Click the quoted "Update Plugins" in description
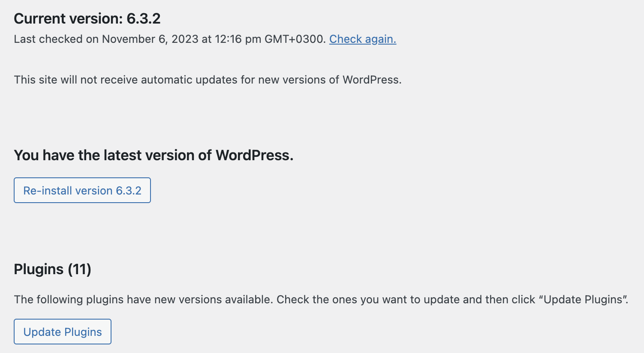This screenshot has height=353, width=644. click(x=585, y=299)
